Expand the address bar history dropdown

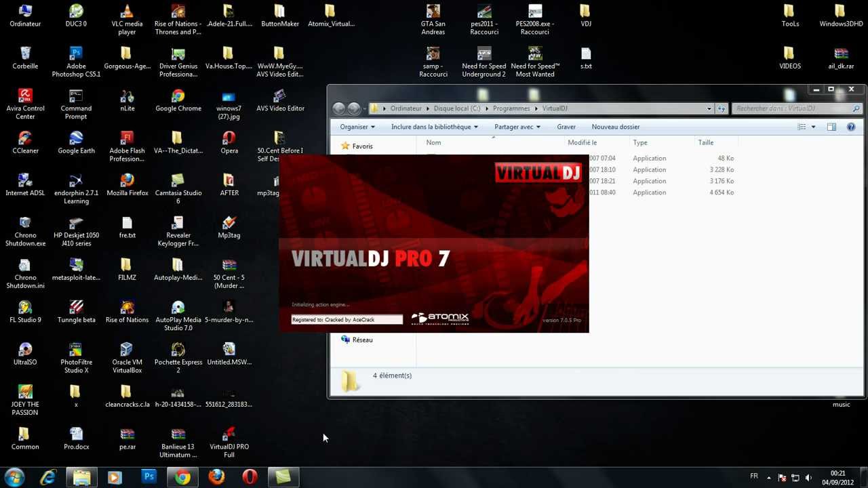coord(709,108)
